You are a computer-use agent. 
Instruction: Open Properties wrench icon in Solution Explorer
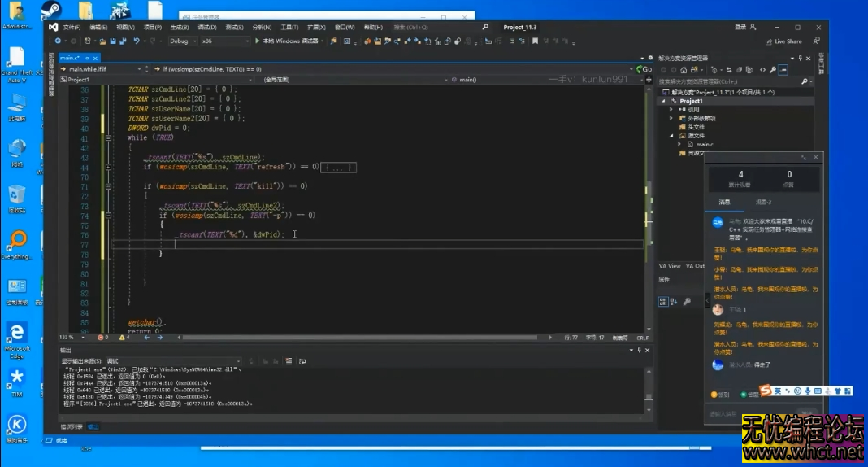772,70
